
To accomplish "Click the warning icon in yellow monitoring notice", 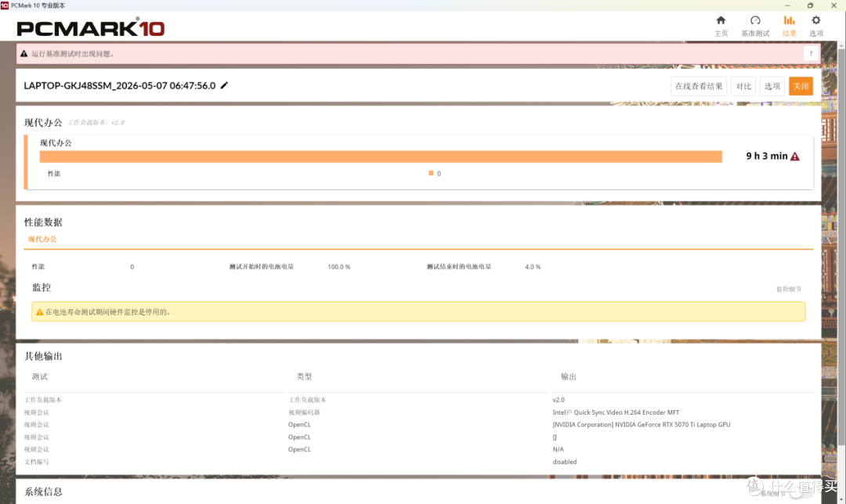I will click(x=39, y=312).
